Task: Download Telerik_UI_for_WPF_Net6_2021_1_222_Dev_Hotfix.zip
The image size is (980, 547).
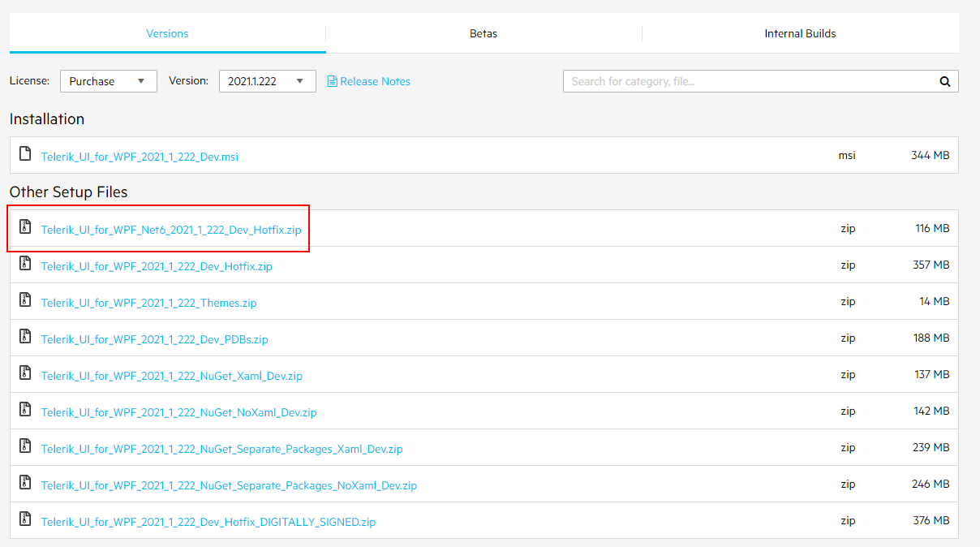Action: [x=171, y=230]
